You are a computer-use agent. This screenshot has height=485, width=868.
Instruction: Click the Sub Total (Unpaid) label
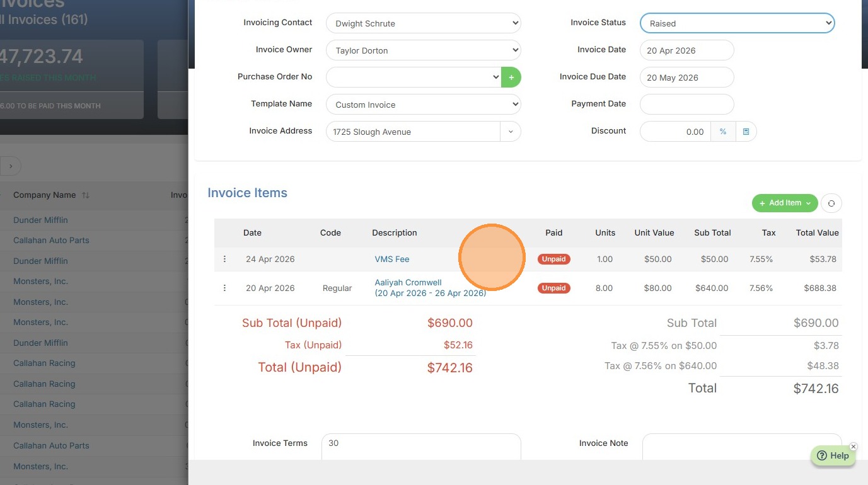click(292, 323)
